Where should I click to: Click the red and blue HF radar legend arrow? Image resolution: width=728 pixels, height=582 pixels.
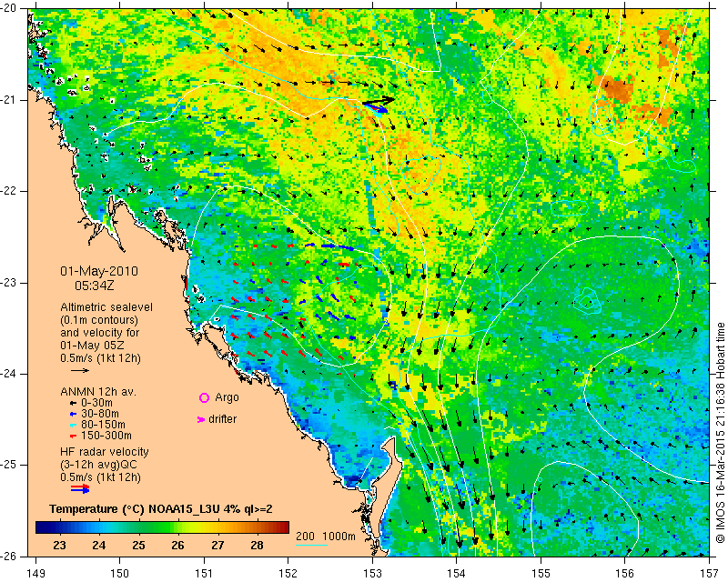80,488
